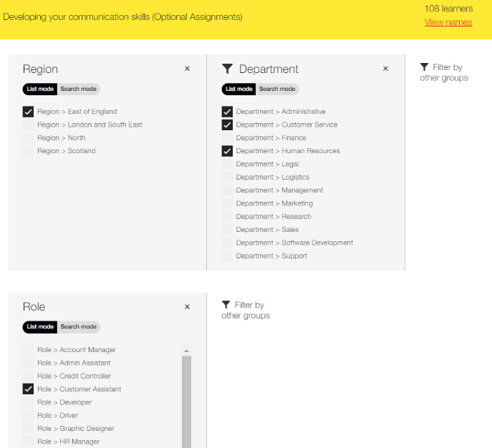This screenshot has height=448, width=492.
Task: Check Department Finance checkbox
Action: pyautogui.click(x=227, y=138)
